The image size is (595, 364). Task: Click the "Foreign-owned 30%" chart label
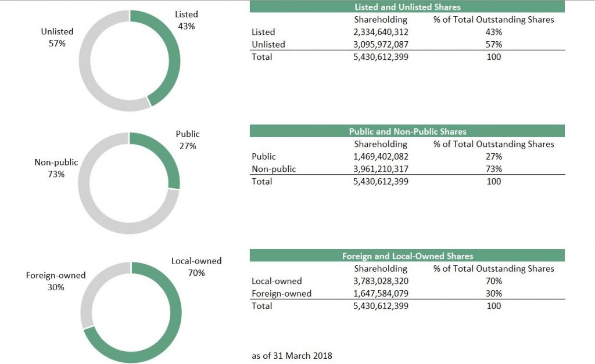56,281
